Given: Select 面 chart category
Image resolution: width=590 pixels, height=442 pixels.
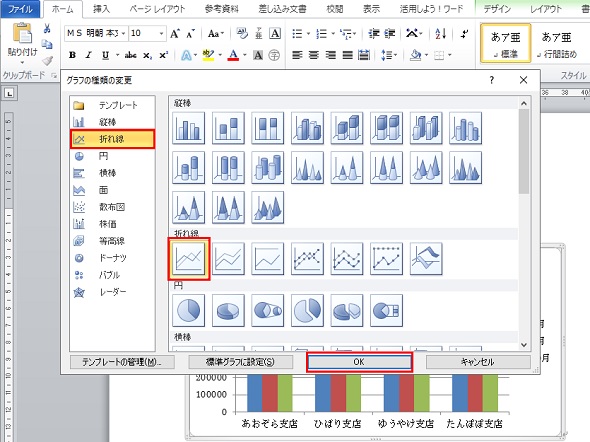Looking at the screenshot, I should 112,190.
